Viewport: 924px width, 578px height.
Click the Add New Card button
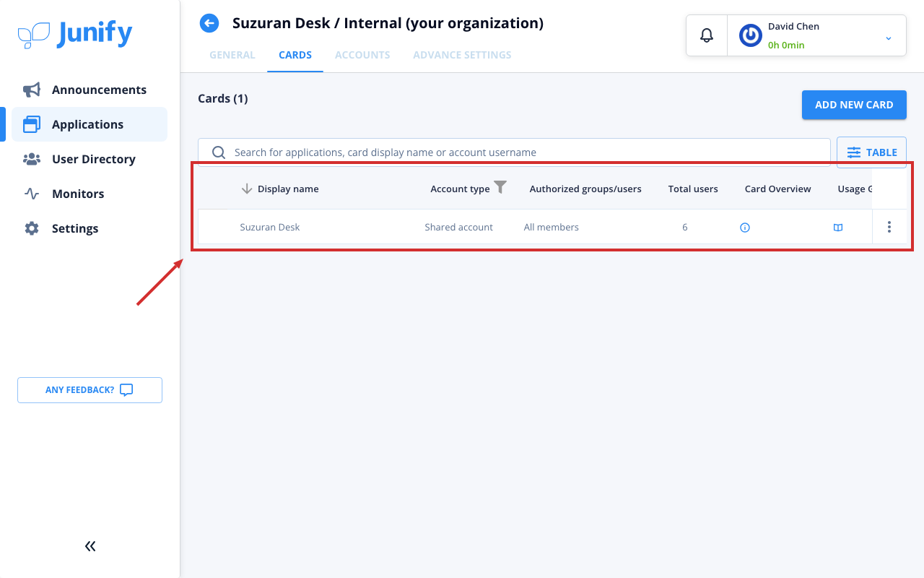[854, 105]
